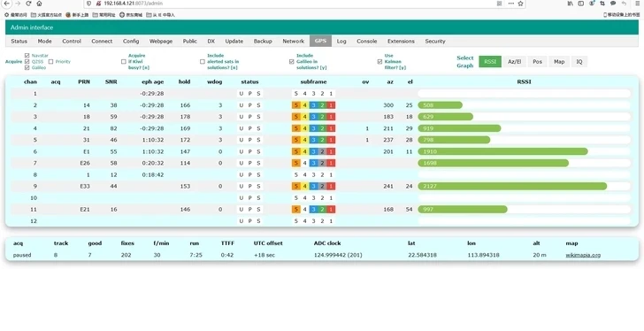
Task: Click the tracking protection shield icon
Action: coord(89,4)
